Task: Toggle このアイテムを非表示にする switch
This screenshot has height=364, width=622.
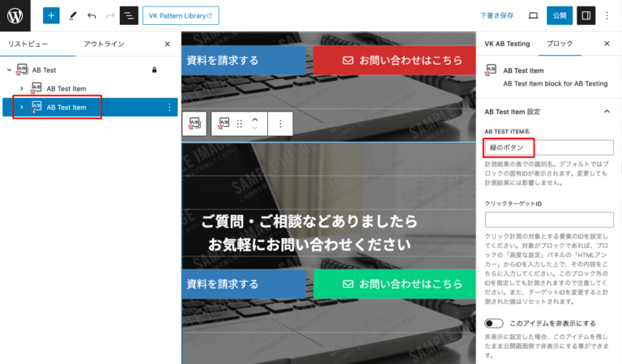Action: pyautogui.click(x=493, y=324)
